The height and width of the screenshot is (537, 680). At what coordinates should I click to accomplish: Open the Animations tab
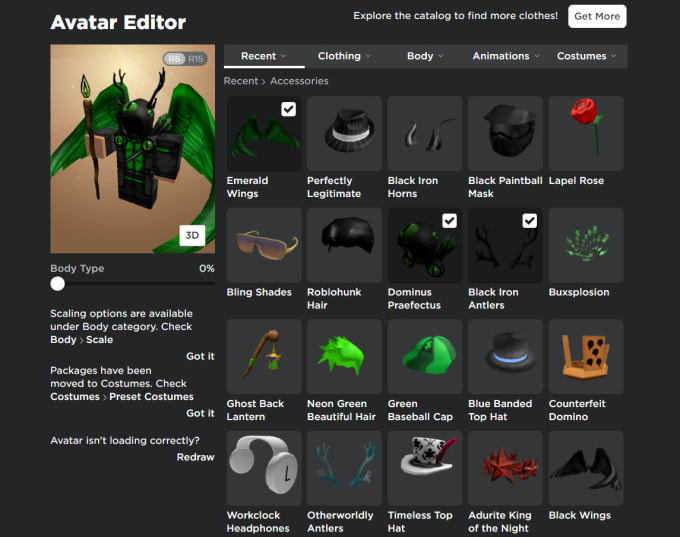(x=506, y=56)
